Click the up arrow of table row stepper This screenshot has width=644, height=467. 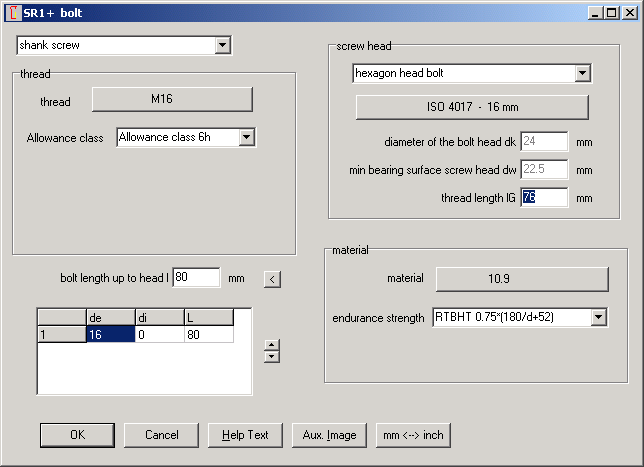pos(271,346)
